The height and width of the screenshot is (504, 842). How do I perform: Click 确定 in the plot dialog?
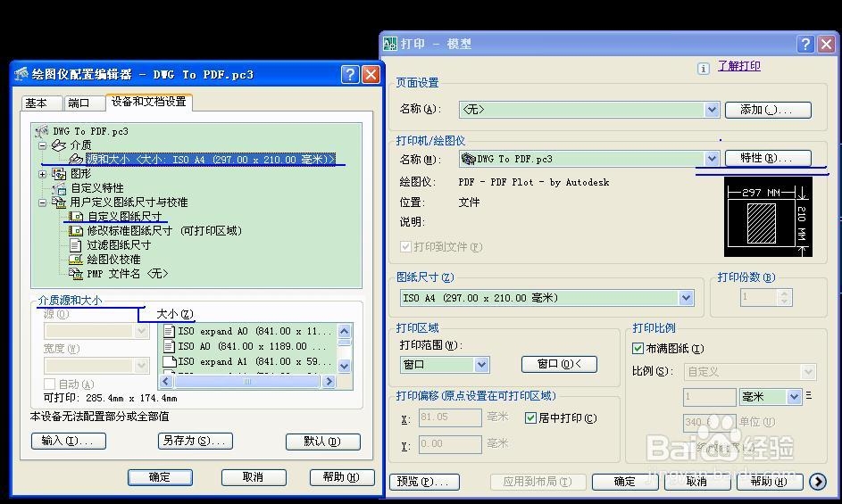[624, 482]
